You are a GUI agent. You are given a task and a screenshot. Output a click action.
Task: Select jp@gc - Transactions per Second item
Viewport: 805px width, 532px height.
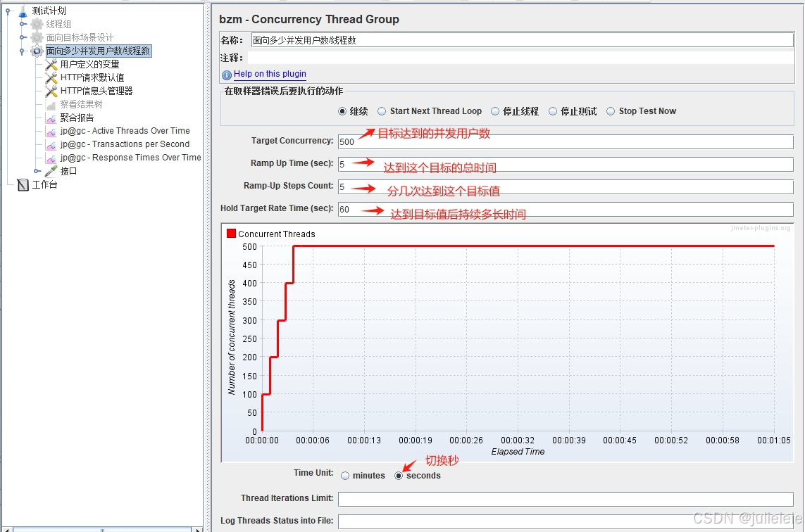pos(125,144)
